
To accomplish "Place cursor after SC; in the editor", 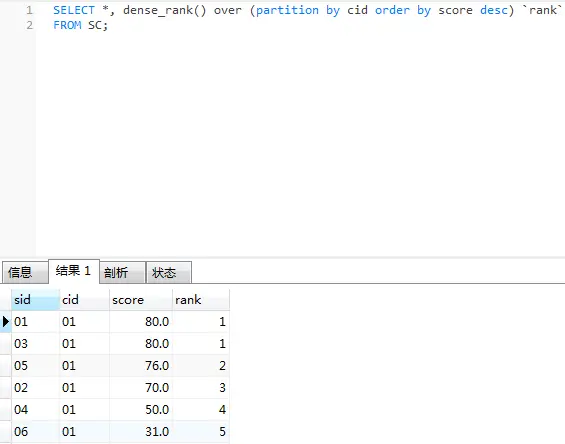I will (x=108, y=25).
